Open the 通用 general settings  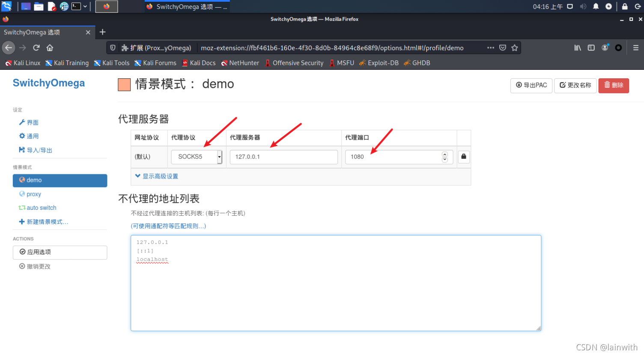point(29,136)
